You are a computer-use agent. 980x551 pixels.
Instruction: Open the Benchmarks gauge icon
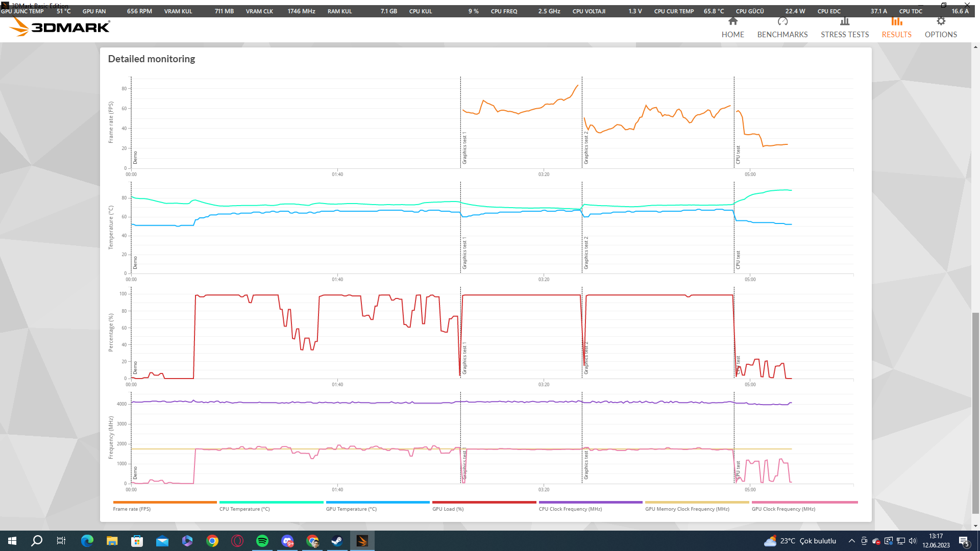point(782,22)
